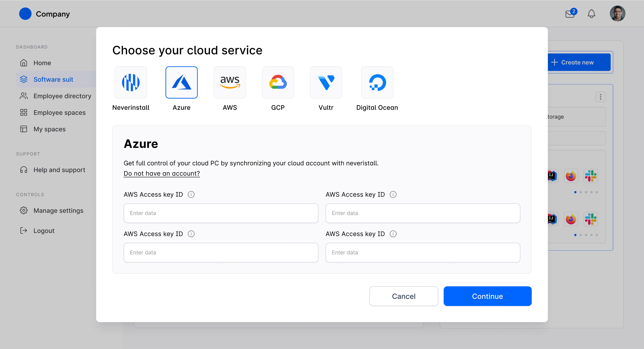The image size is (644, 349).
Task: Click the 'Company' name in the header
Action: coord(53,14)
